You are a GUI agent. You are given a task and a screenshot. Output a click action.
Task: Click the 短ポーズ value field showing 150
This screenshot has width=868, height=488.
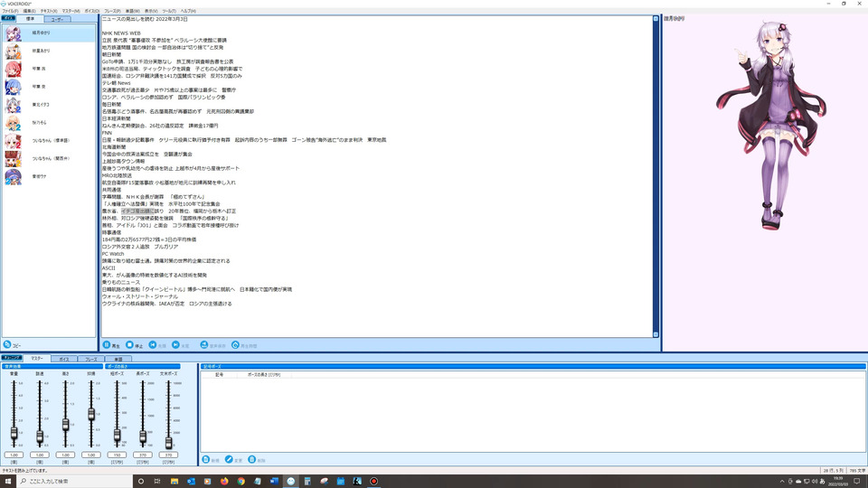click(x=117, y=455)
